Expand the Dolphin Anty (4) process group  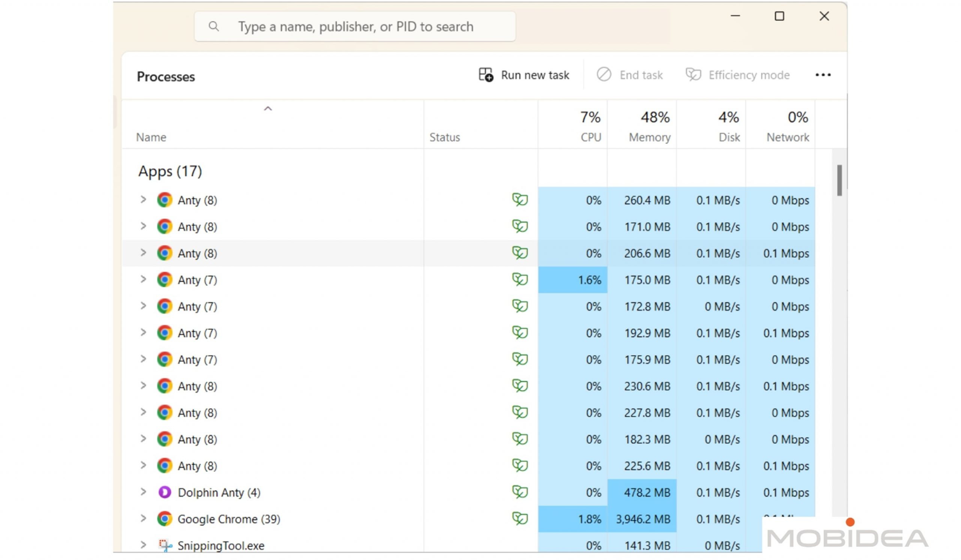click(x=143, y=492)
